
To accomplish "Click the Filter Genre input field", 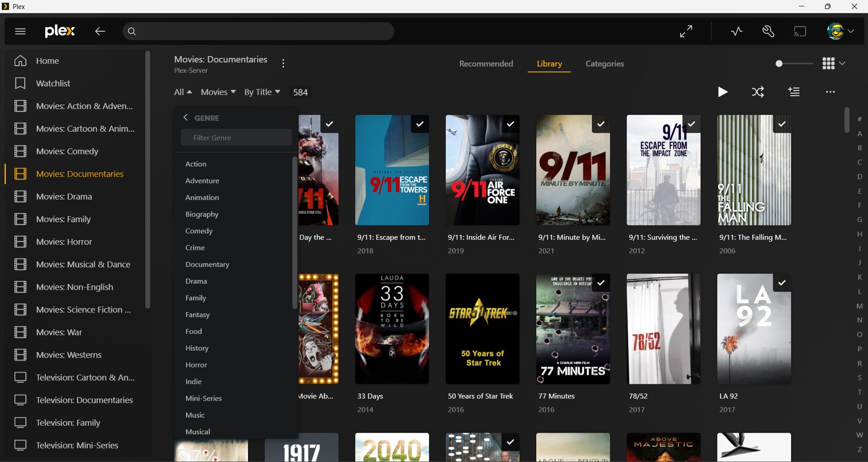I will (236, 138).
